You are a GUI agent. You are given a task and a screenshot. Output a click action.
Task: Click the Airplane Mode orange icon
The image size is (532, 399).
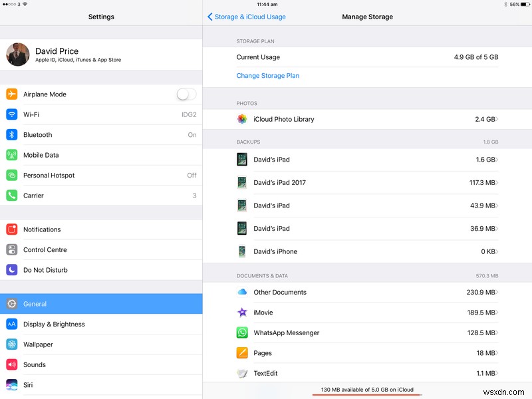12,94
